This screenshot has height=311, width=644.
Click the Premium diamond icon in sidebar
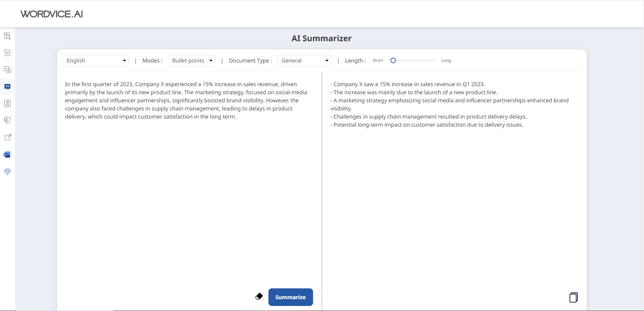[7, 172]
